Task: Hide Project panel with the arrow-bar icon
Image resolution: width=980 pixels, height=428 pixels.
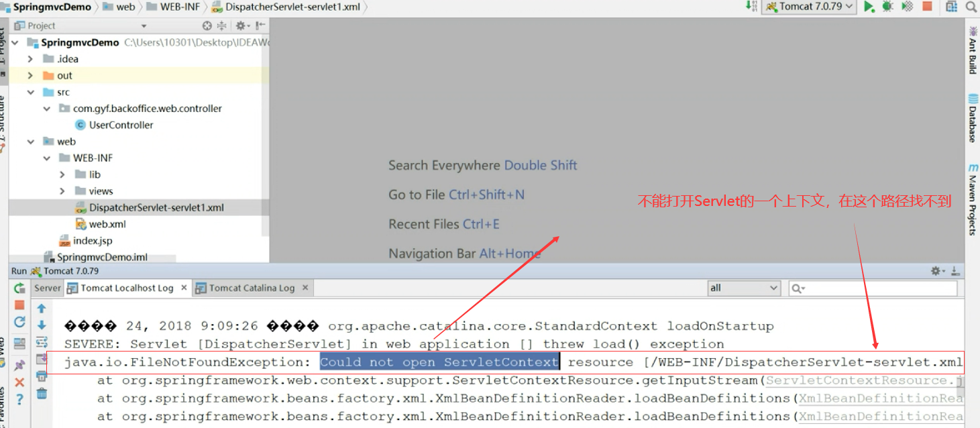Action: pos(259,25)
